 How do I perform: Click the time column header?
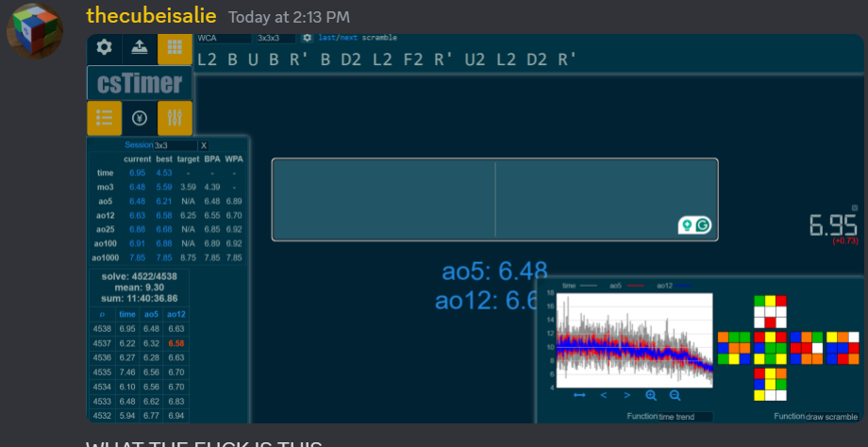point(127,314)
